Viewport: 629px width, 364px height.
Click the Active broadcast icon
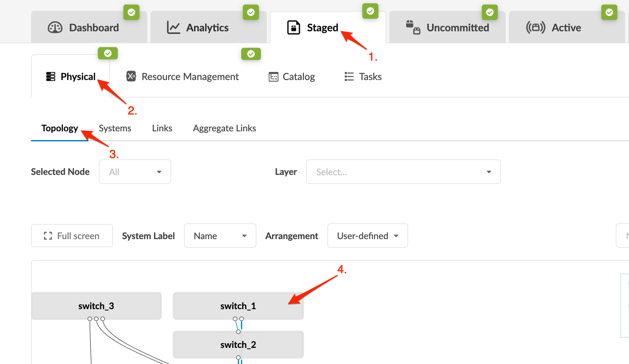(x=535, y=28)
